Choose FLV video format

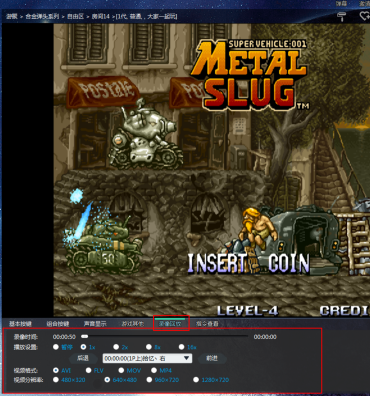(x=95, y=370)
